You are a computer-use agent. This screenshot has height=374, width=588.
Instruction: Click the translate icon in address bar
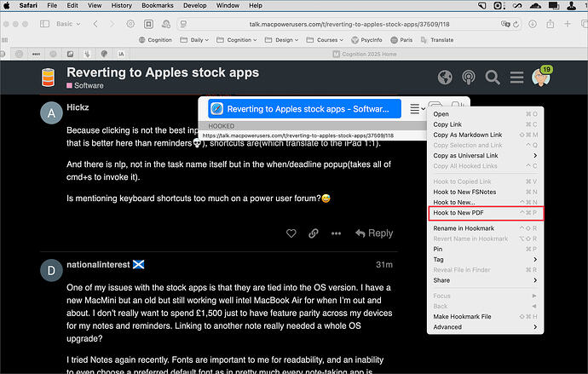tap(505, 24)
